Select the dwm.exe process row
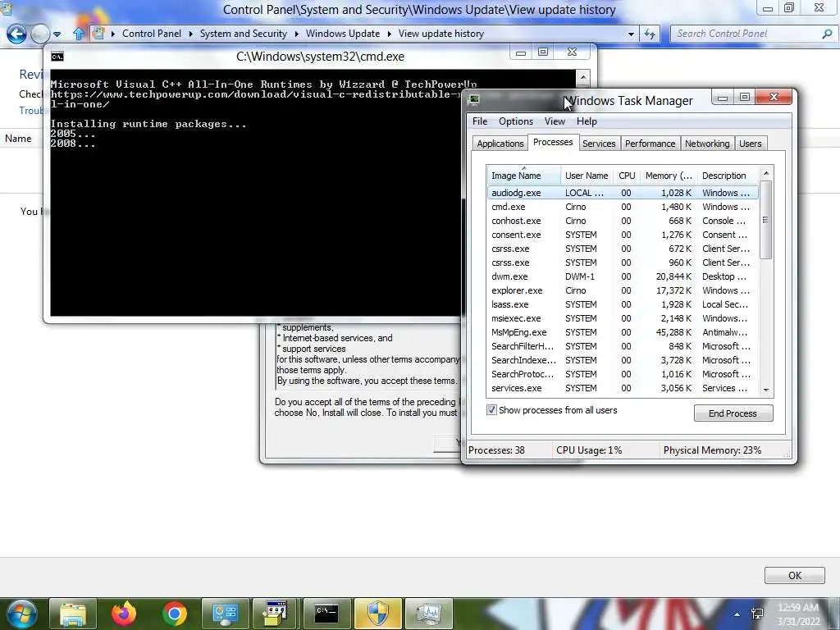 [623, 276]
